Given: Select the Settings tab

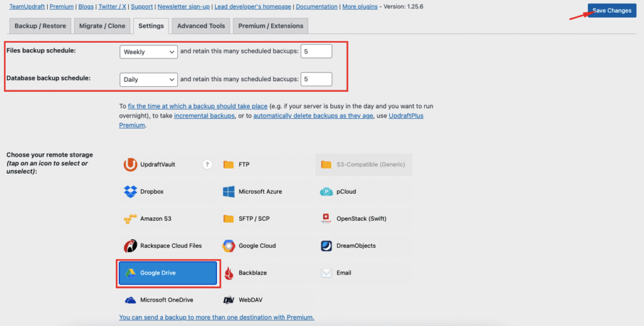Looking at the screenshot, I should [x=151, y=26].
